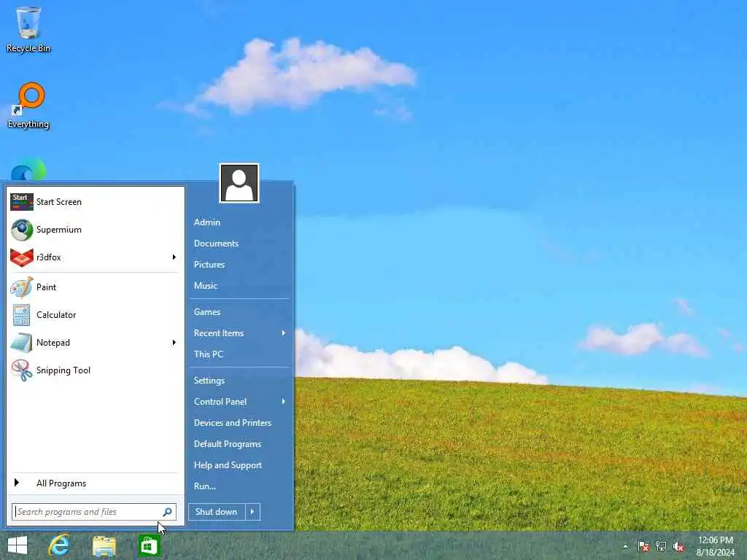This screenshot has width=747, height=560.
Task: Focus the Search programs and files box
Action: (94, 512)
